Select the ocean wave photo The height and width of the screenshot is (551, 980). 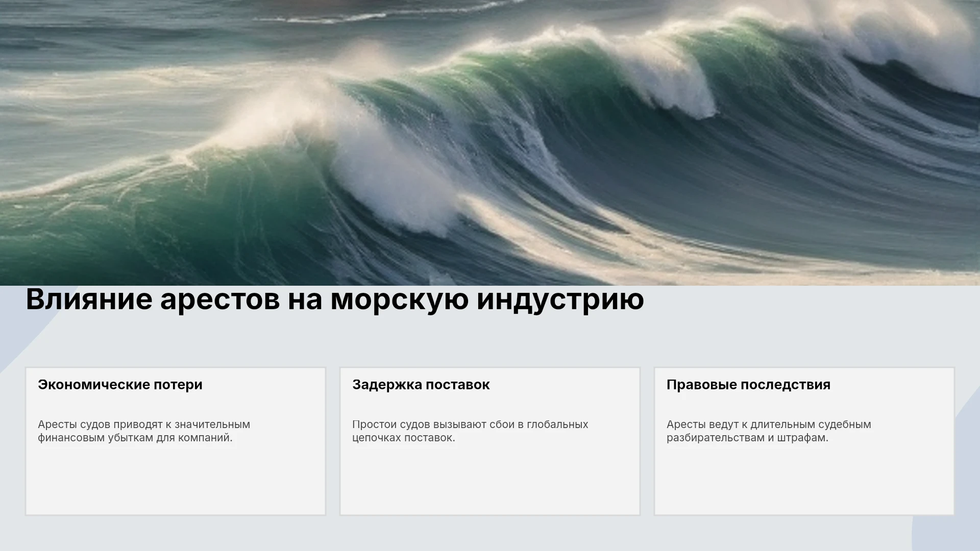490,143
